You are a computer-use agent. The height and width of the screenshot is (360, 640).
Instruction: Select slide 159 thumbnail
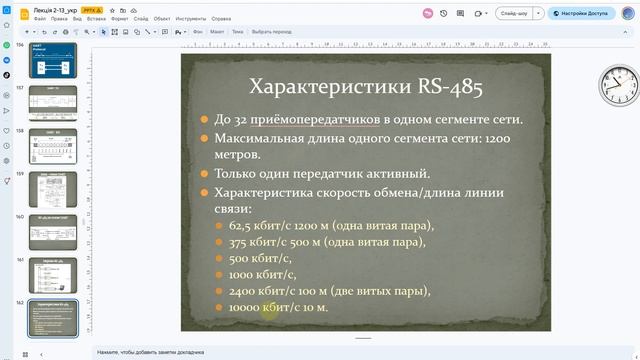[53, 189]
